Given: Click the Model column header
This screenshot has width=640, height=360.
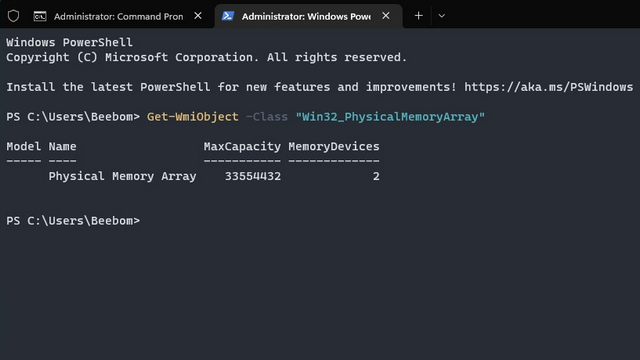Looking at the screenshot, I should pos(24,147).
